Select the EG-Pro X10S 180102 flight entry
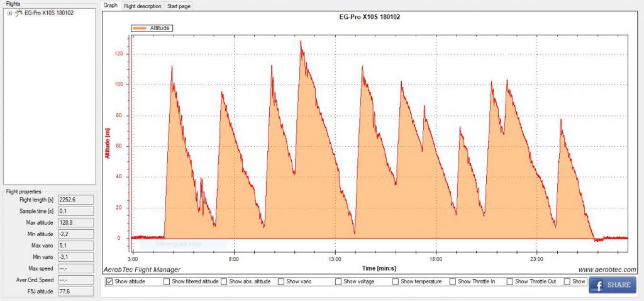This screenshot has width=644, height=301. click(x=48, y=13)
